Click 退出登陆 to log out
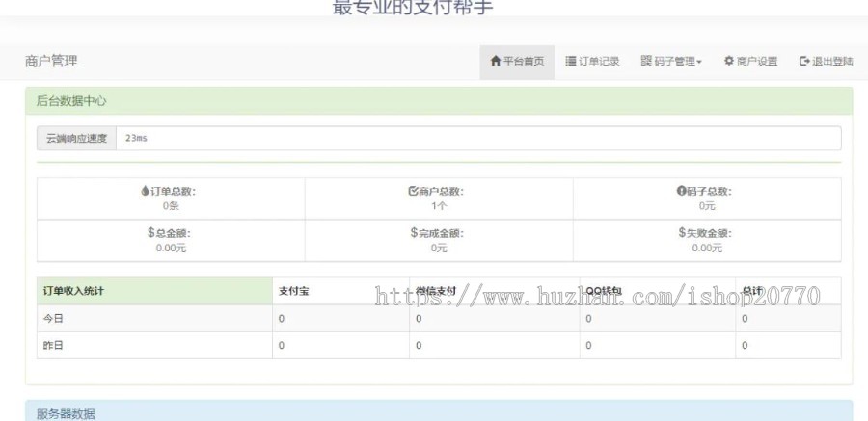 tap(826, 62)
